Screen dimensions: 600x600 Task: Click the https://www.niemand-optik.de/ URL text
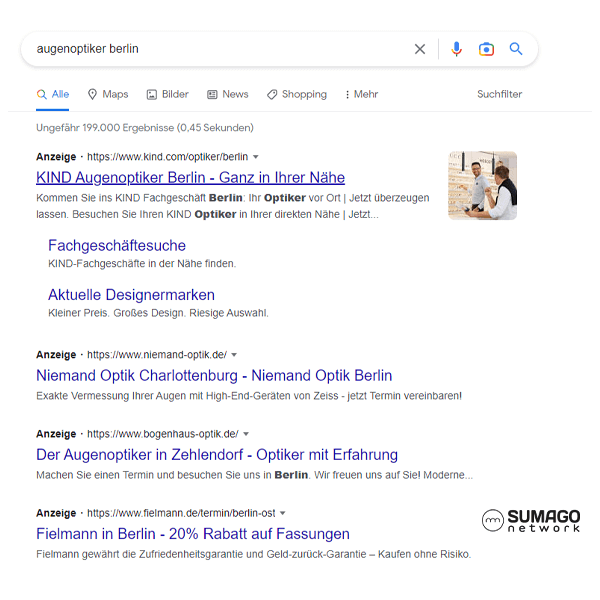pos(157,355)
